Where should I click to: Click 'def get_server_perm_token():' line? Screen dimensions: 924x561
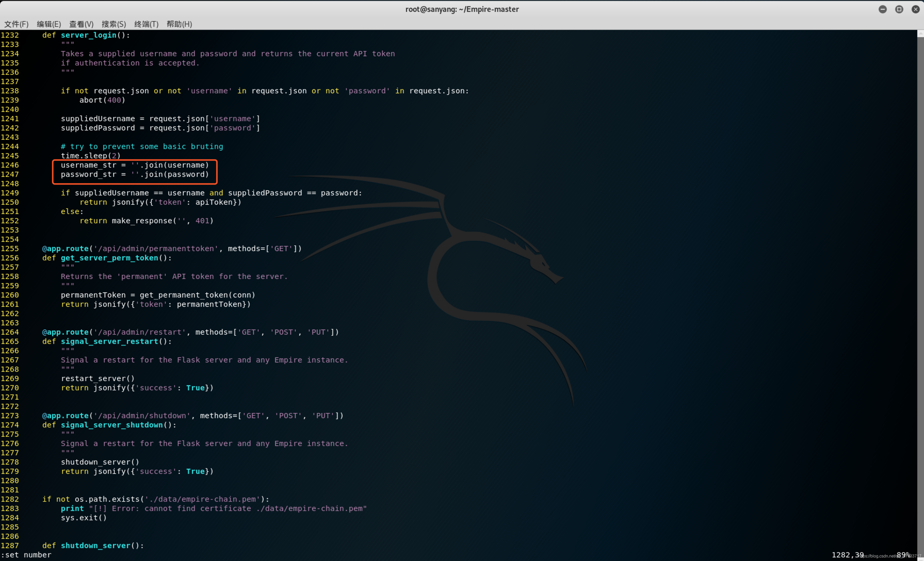click(107, 258)
